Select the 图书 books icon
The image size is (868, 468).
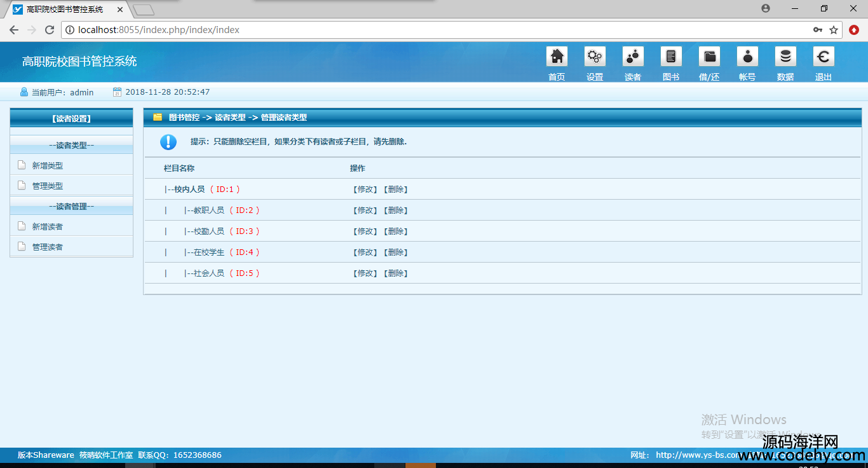coord(671,57)
